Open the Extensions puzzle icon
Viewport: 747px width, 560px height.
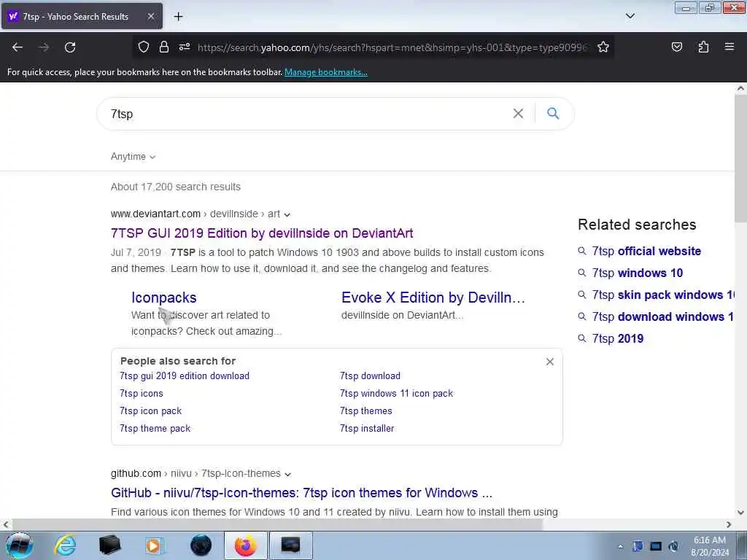coord(703,47)
